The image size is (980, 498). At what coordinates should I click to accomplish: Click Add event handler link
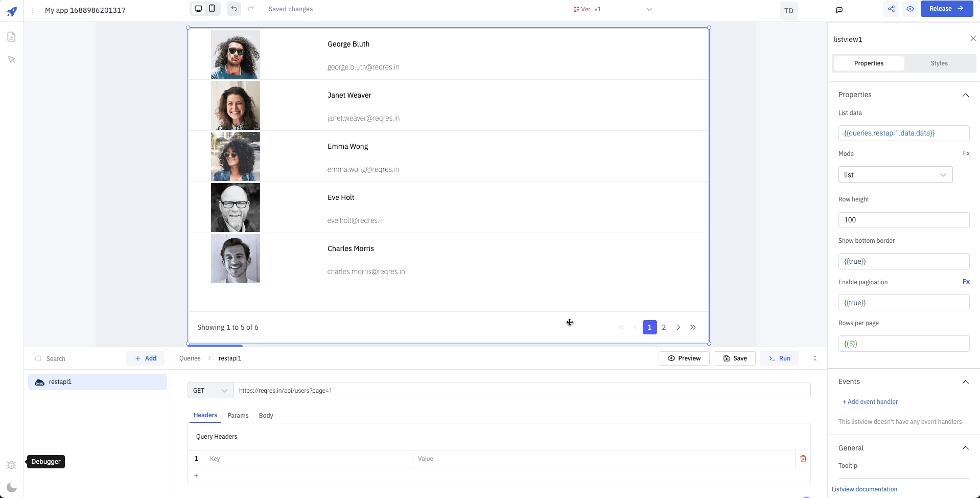[x=870, y=402]
